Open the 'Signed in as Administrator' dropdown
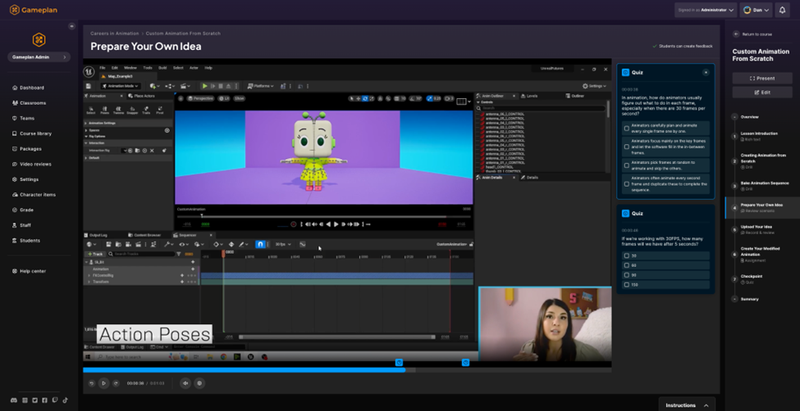 point(706,10)
